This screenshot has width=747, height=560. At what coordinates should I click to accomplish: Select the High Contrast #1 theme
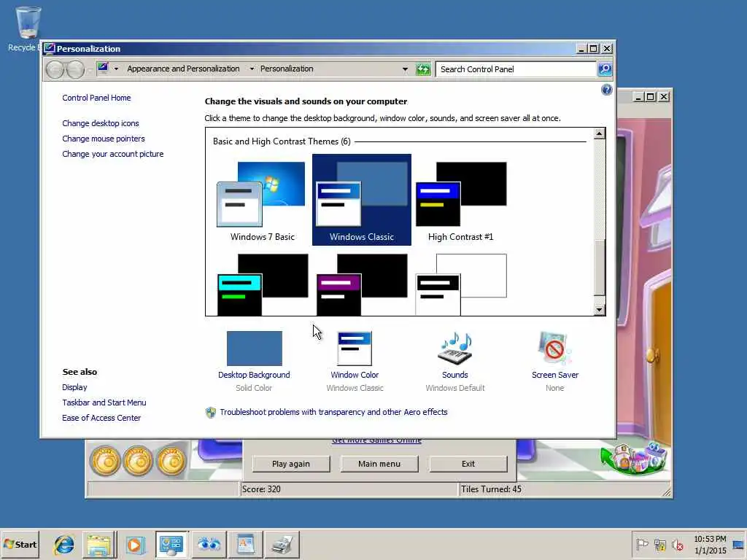pos(461,200)
